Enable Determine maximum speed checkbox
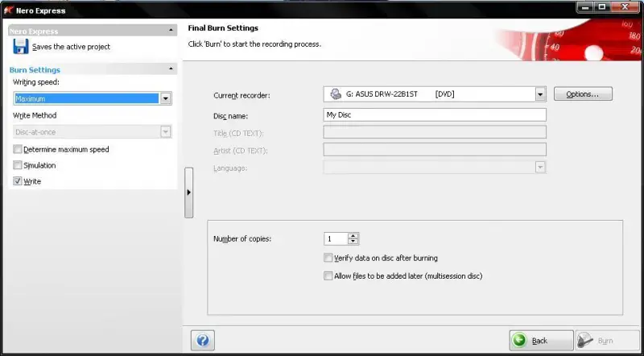 (17, 149)
